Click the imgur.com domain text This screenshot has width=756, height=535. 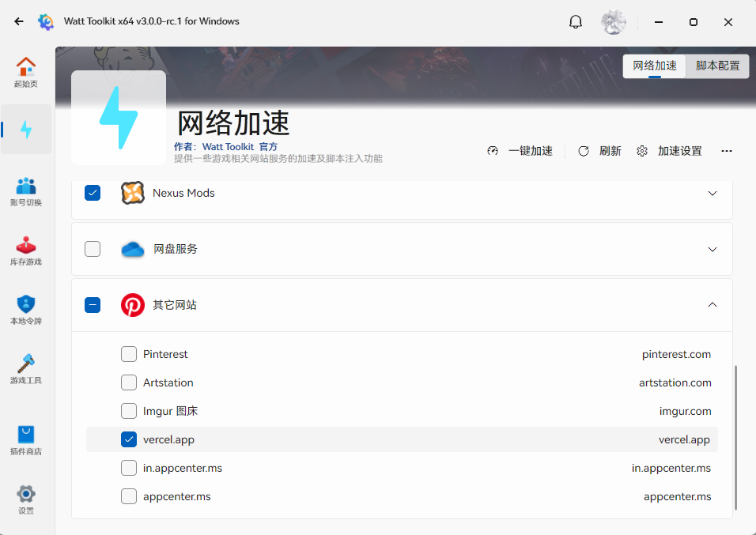click(685, 411)
